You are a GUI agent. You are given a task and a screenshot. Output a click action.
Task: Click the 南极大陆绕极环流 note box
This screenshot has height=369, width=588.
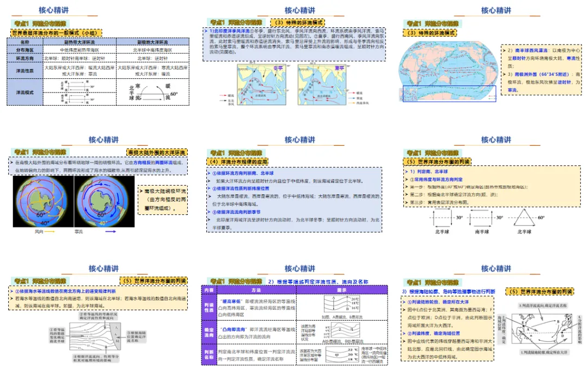(x=163, y=200)
